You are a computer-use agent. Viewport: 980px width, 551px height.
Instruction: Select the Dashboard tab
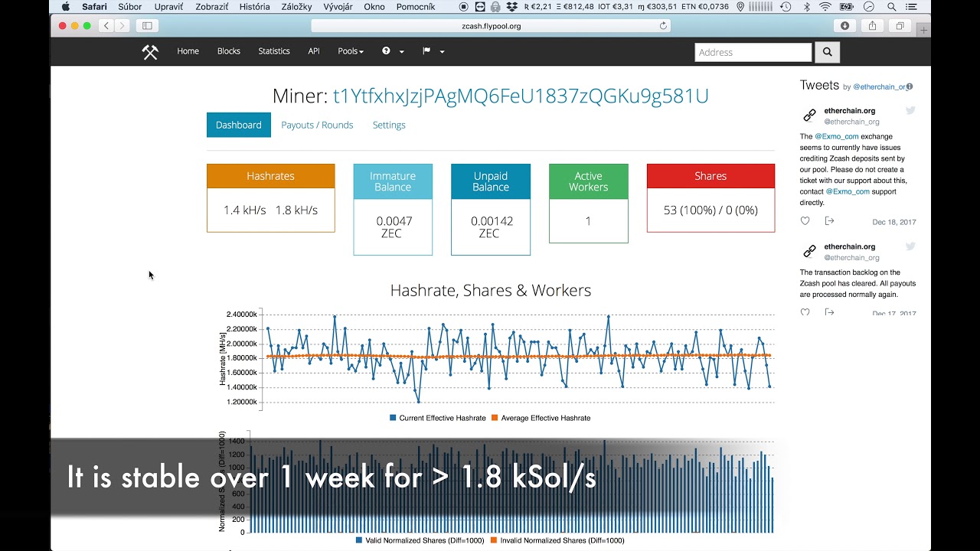click(239, 125)
